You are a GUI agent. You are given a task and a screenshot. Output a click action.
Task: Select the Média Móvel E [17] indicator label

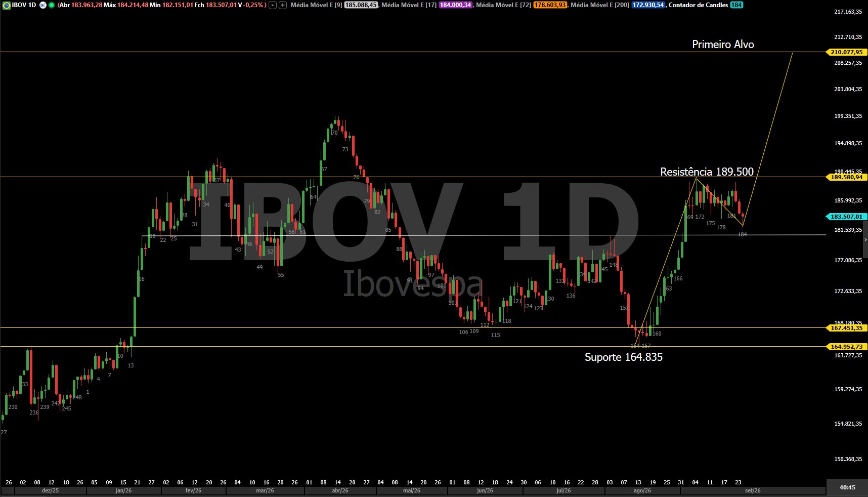point(409,5)
